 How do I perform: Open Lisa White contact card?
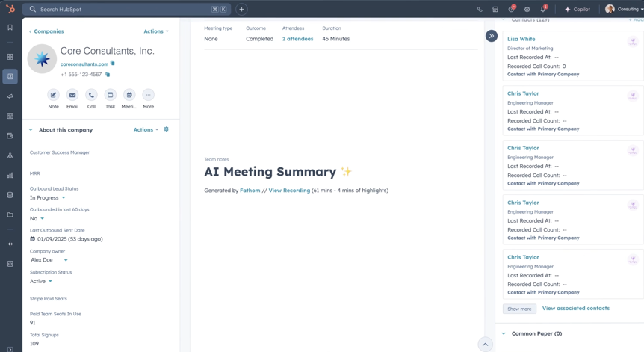pyautogui.click(x=521, y=39)
